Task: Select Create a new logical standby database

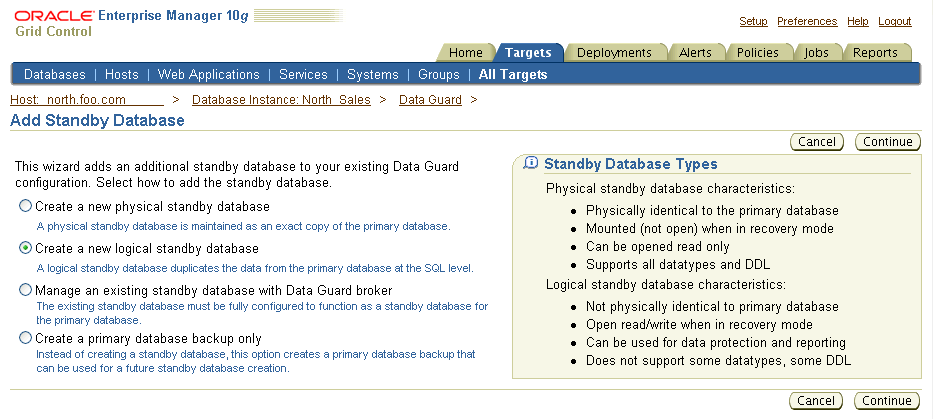Action: (x=25, y=249)
